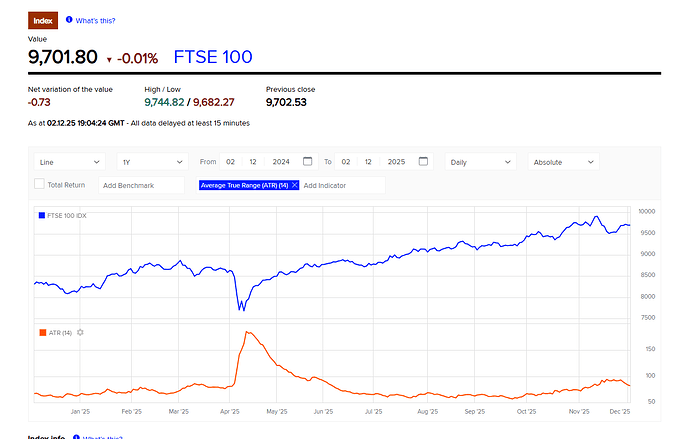Expand the Absolute scale dropdown

pos(564,162)
